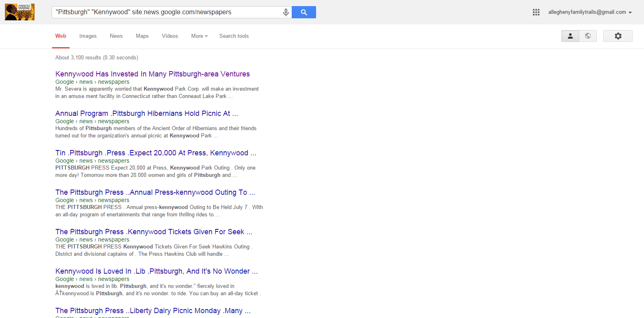Click snippet mentioning 'Seek Hawkins Outing'

[154, 250]
